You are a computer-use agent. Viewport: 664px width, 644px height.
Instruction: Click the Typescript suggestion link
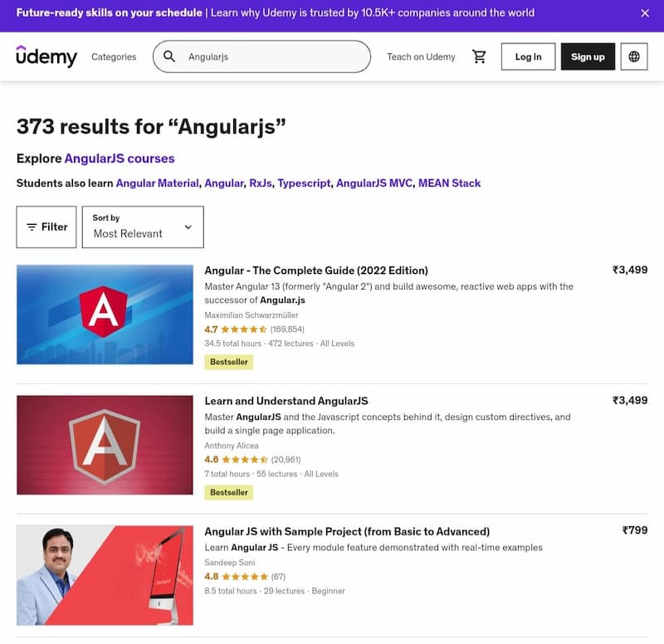[305, 183]
